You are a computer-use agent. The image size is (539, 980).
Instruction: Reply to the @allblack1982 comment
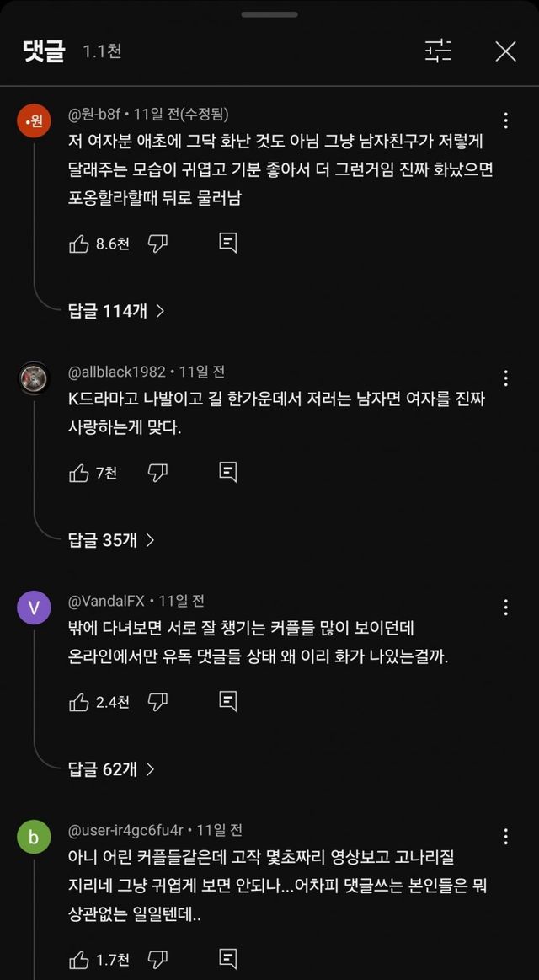click(x=227, y=473)
